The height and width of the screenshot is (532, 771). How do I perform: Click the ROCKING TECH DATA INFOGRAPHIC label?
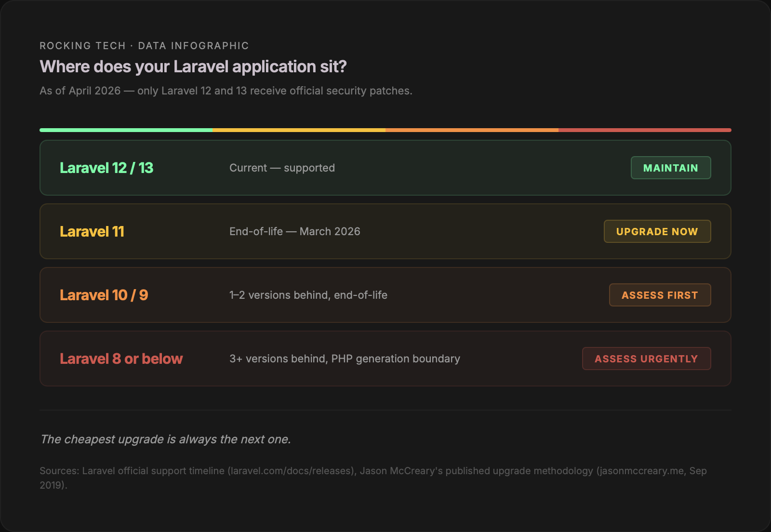[x=144, y=45]
